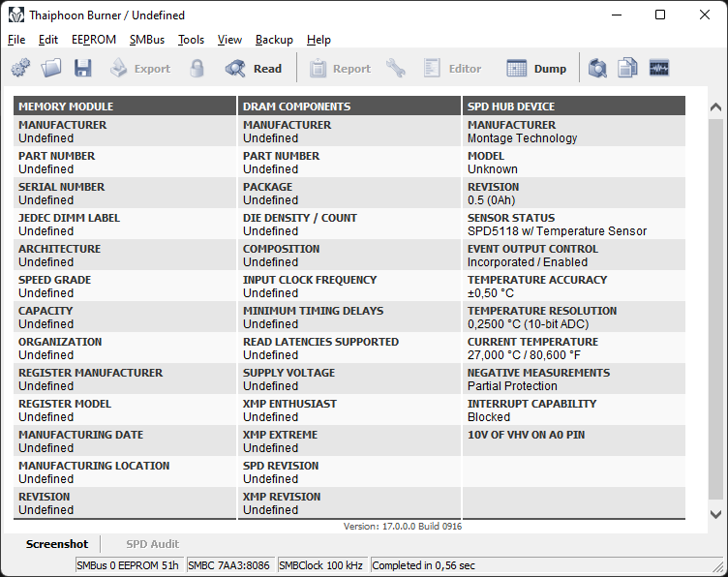Click the Export toolbar button
The image size is (728, 577).
click(x=140, y=69)
